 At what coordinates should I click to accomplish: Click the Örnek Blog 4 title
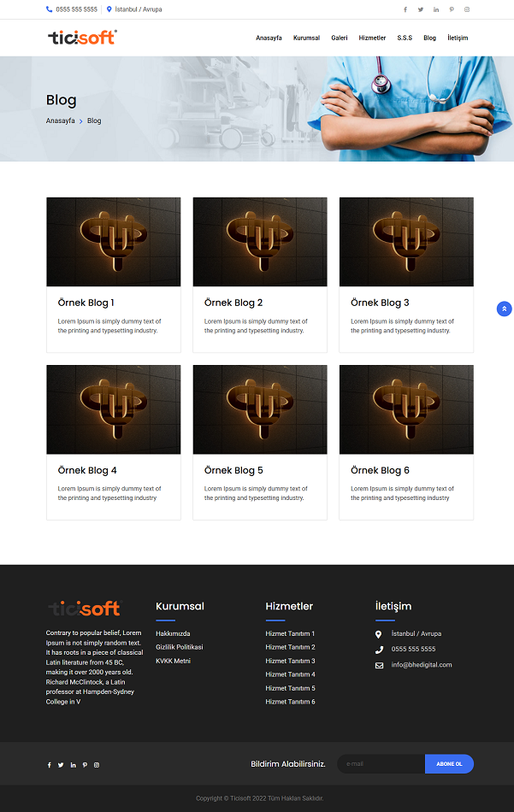coord(87,470)
